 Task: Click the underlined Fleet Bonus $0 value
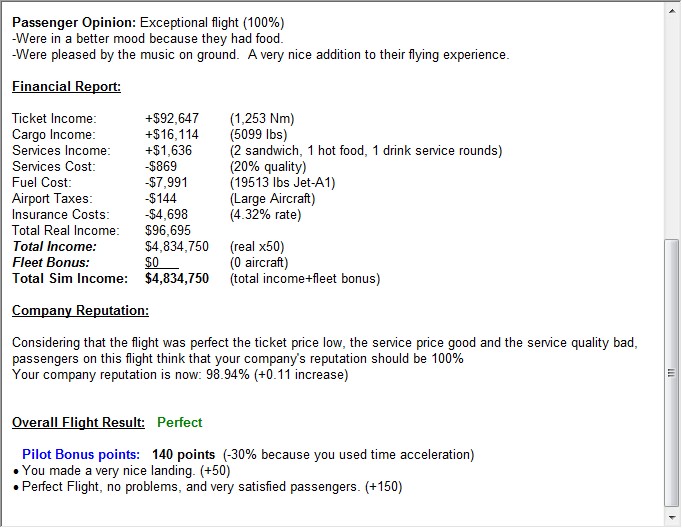pyautogui.click(x=161, y=263)
